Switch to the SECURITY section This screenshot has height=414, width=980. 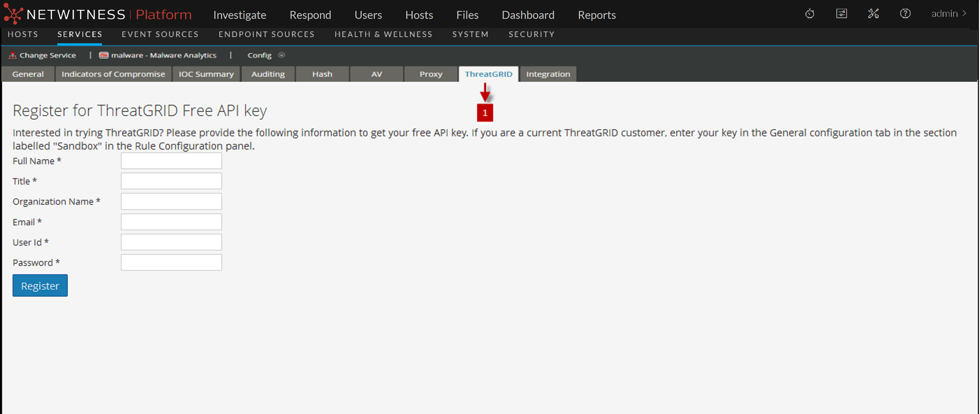(x=531, y=34)
